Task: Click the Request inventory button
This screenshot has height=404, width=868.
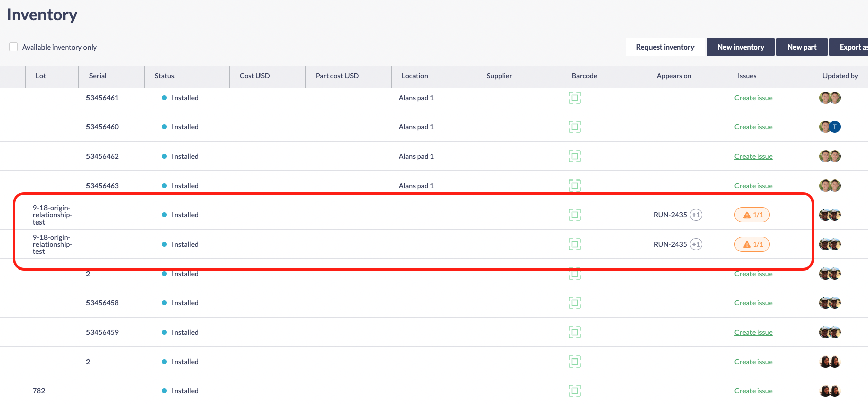Action: (x=665, y=47)
